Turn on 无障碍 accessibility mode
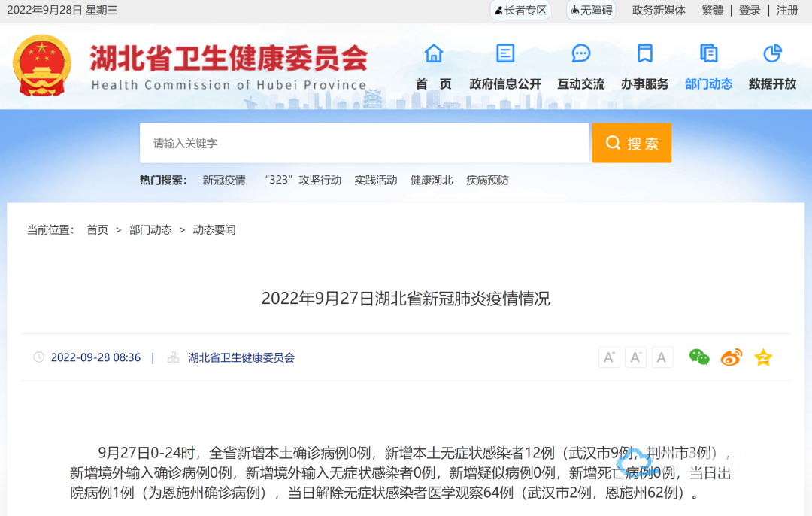Image resolution: width=812 pixels, height=516 pixels. [x=591, y=11]
